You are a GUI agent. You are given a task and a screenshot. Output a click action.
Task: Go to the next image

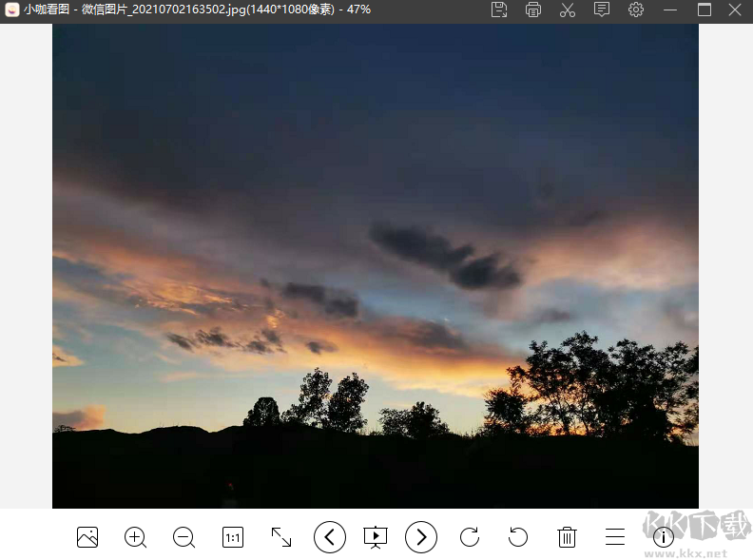point(421,537)
